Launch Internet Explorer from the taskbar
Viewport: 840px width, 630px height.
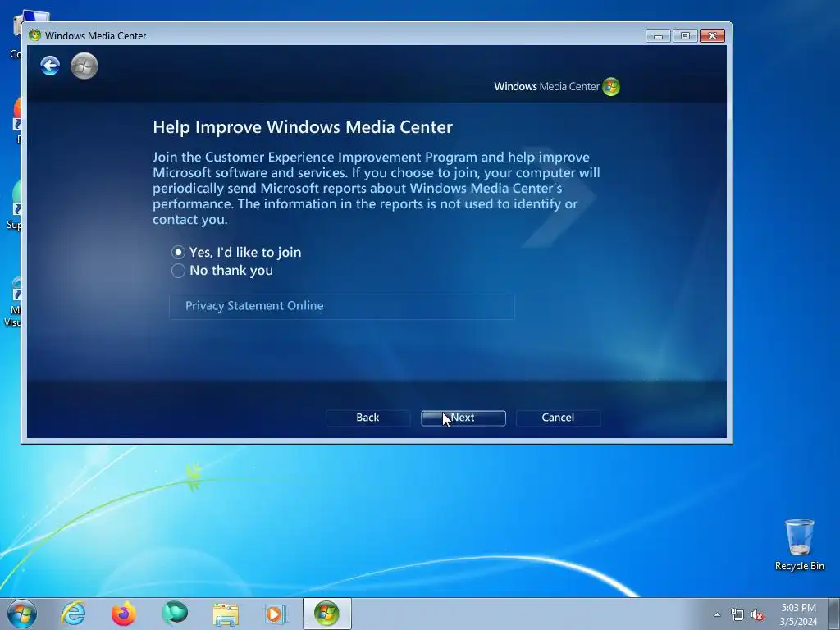pos(73,614)
